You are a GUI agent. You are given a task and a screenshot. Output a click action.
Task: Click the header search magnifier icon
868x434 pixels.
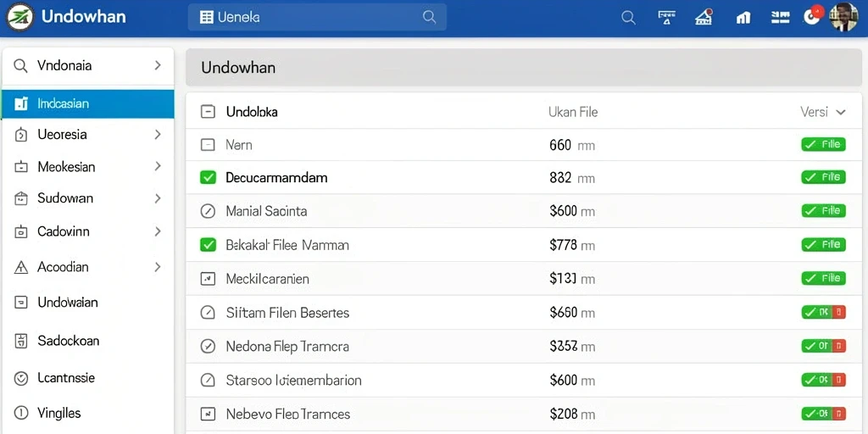point(628,18)
